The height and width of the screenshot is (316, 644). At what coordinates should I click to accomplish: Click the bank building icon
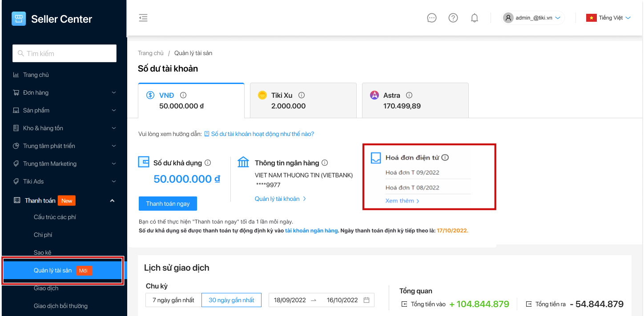(243, 162)
